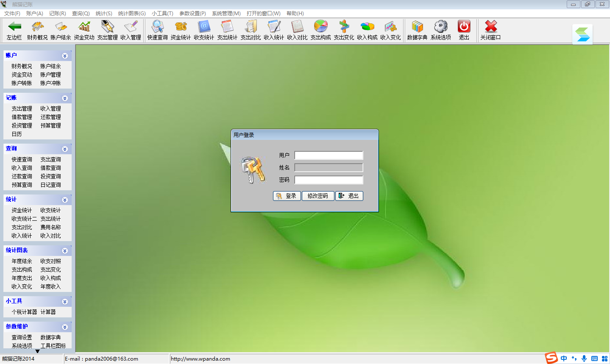Screen dimensions: 610x364
Task: Open the 系统管理(M) menu
Action: [x=226, y=14]
